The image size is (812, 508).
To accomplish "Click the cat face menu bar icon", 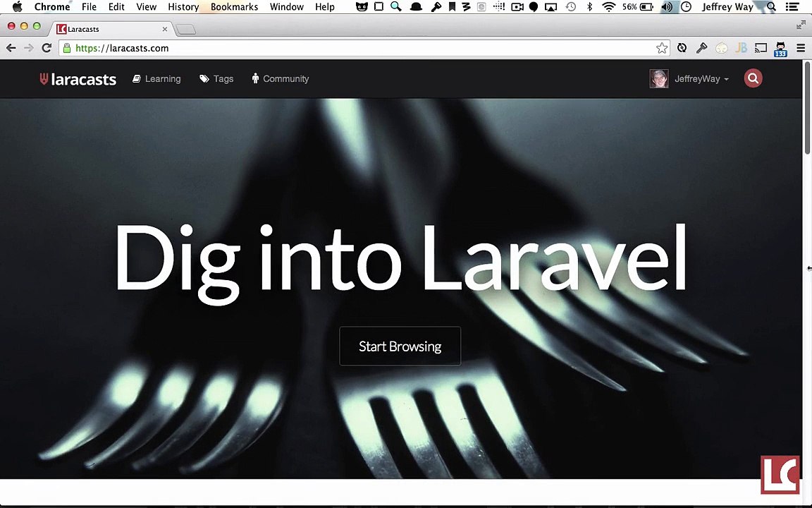I will point(362,7).
